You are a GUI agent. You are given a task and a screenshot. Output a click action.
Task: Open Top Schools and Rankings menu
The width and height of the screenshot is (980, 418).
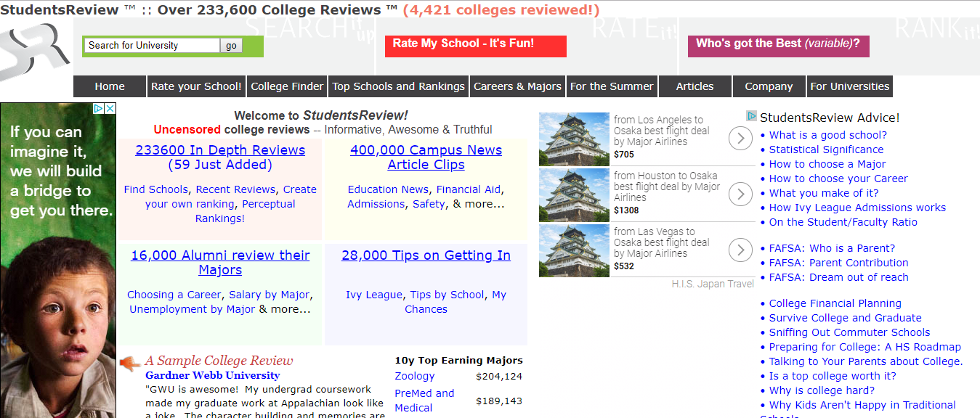[398, 86]
